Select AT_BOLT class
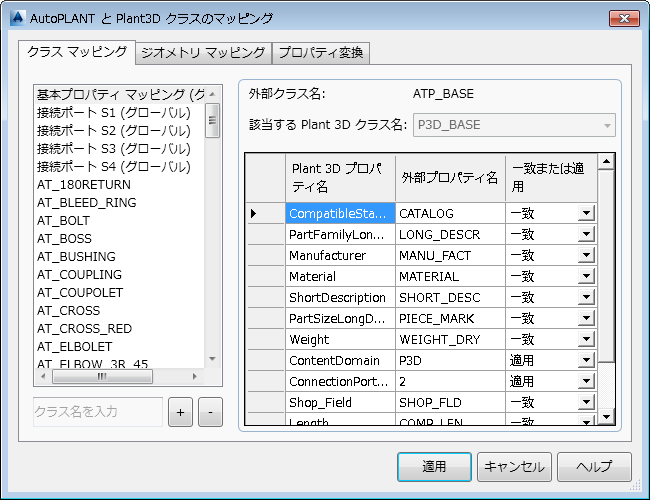This screenshot has width=650, height=500. tap(120, 221)
